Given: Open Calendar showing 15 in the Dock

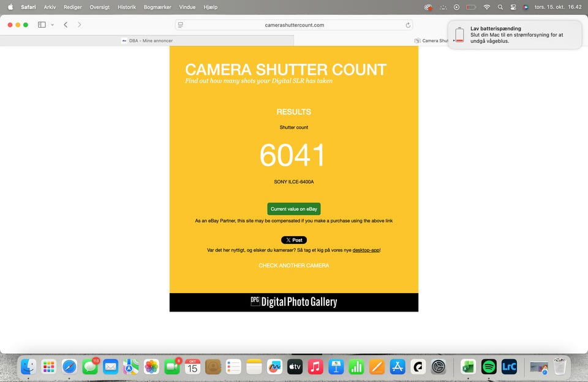Looking at the screenshot, I should [192, 367].
